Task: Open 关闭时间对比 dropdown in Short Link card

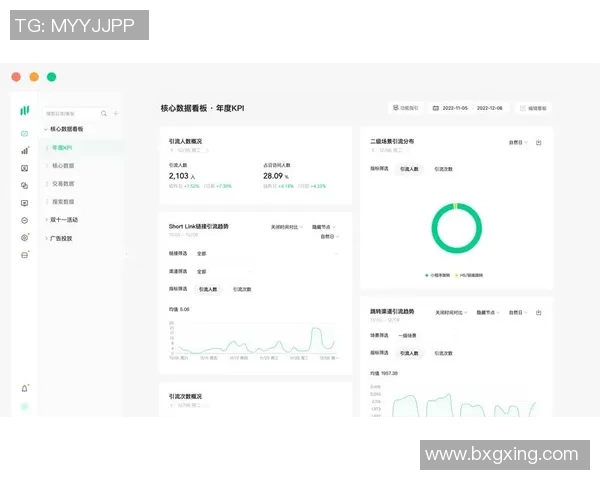Action: click(286, 227)
